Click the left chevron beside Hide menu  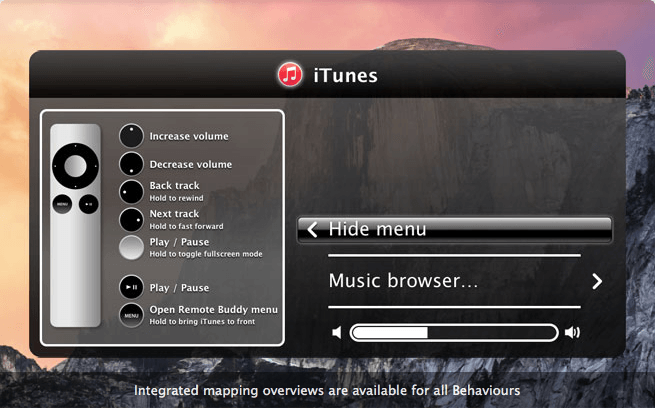pyautogui.click(x=312, y=229)
